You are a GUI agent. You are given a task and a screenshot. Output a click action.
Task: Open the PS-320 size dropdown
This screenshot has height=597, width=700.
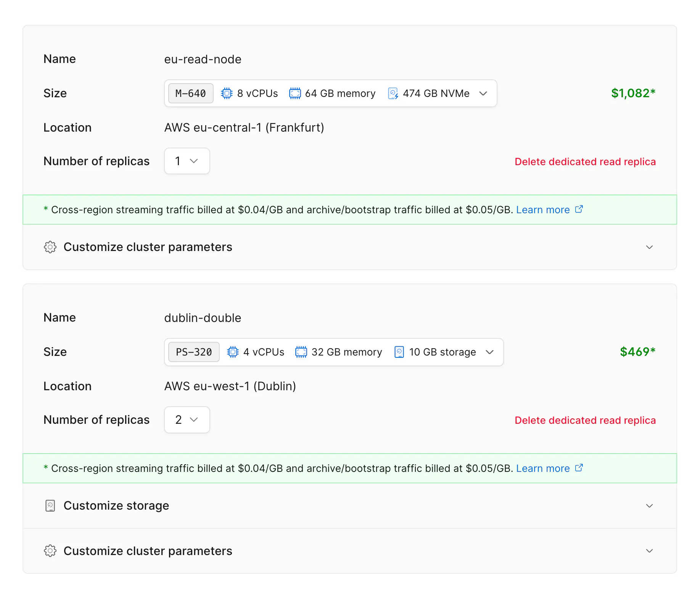click(x=334, y=352)
